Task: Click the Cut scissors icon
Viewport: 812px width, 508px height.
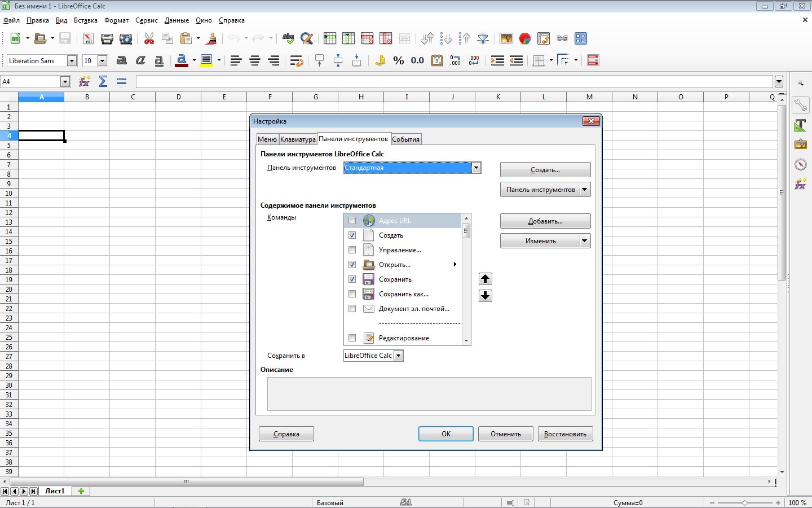Action: coord(149,38)
